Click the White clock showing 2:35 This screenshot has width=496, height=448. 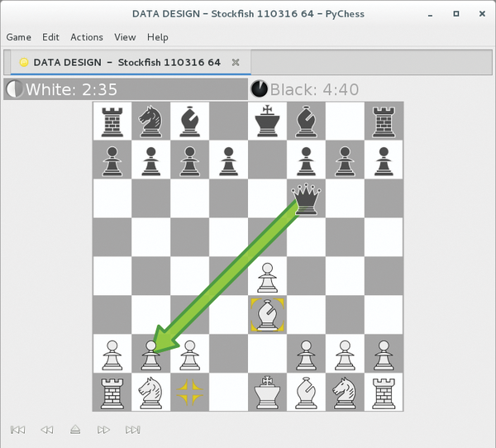coord(126,89)
